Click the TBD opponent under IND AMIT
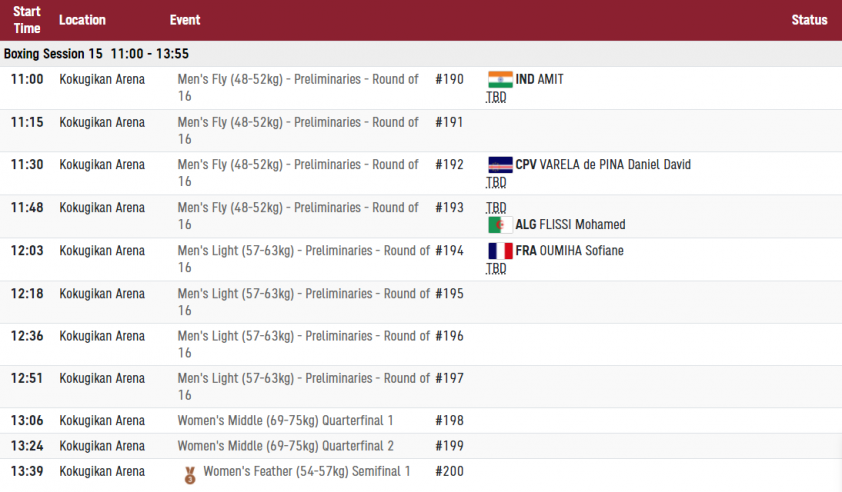 [496, 97]
